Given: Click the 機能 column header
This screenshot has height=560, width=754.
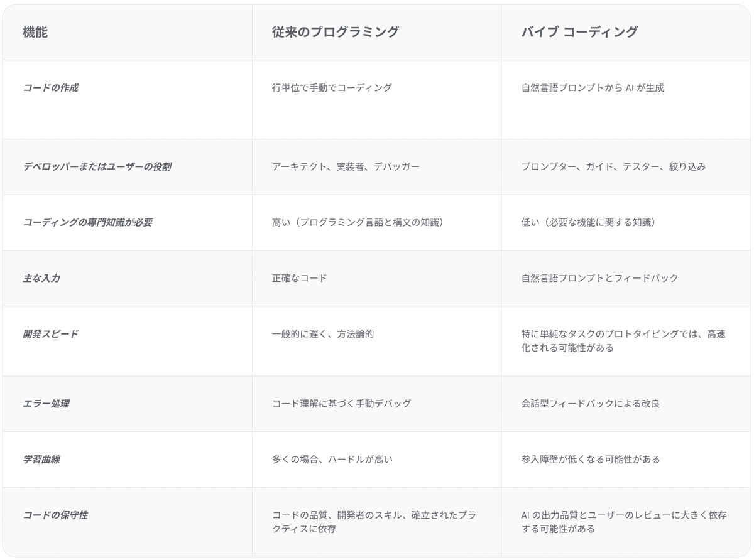Looking at the screenshot, I should pos(35,32).
